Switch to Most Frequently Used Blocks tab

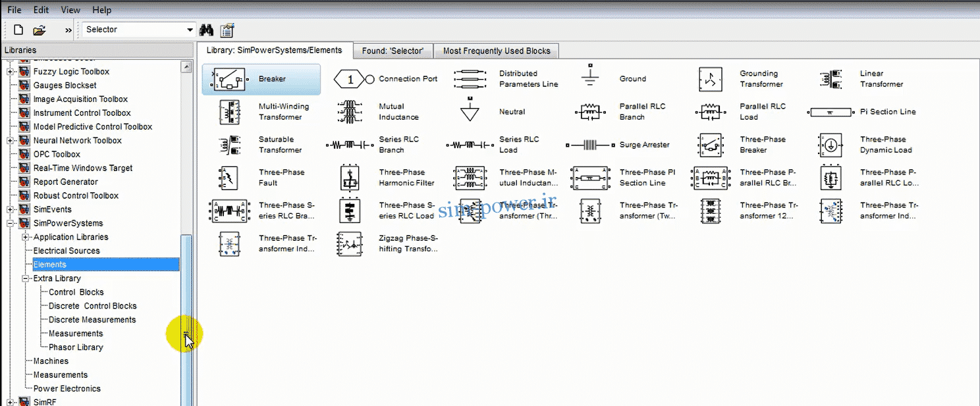click(x=497, y=51)
